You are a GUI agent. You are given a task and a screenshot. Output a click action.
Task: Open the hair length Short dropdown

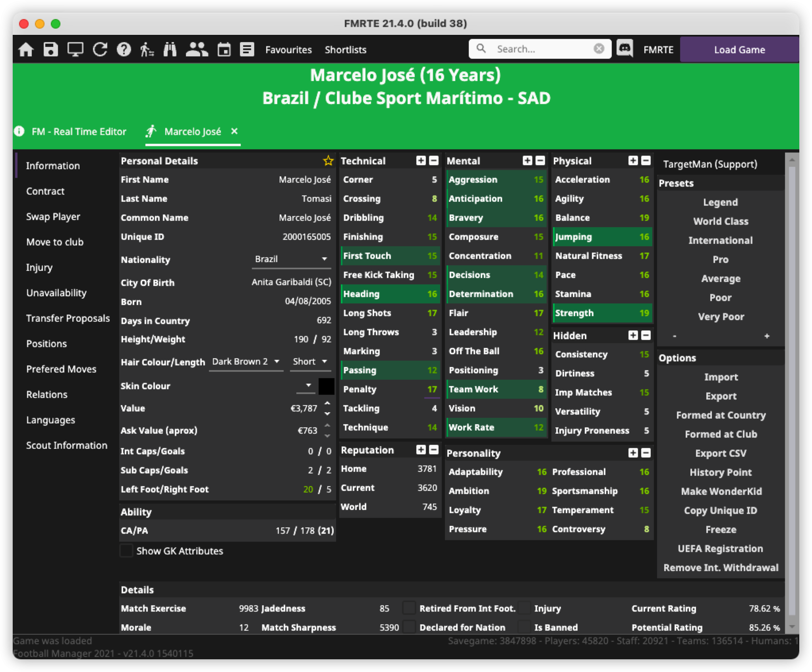310,361
